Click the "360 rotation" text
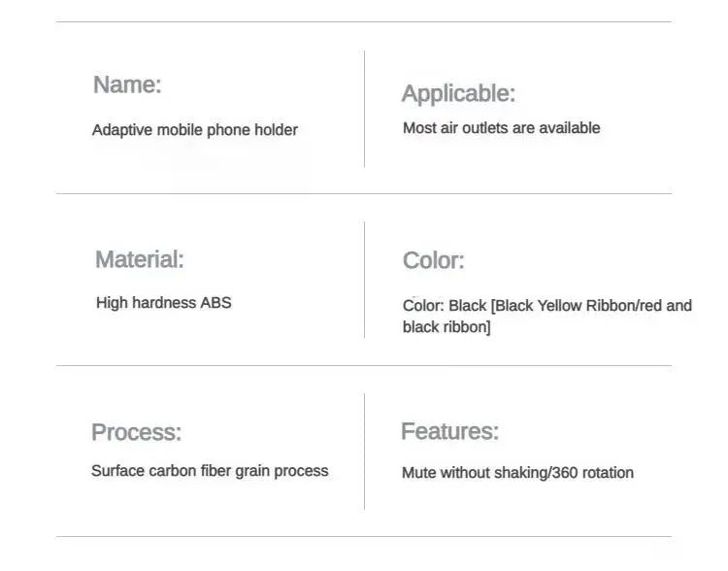 (x=593, y=473)
